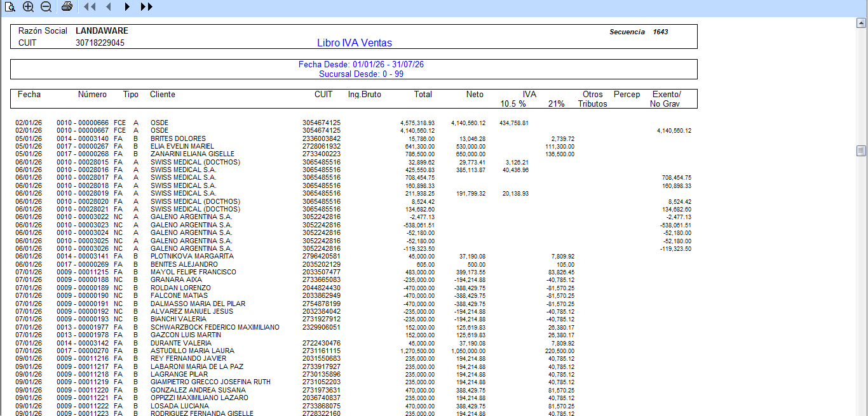
Task: Select client "ROLDAN LORENZO"
Action: click(180, 288)
